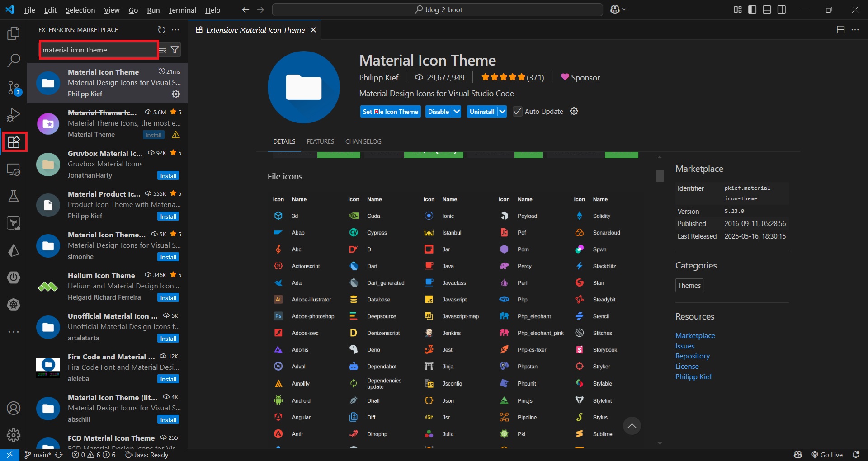
Task: Click warning icon on Material Theme Icons
Action: click(x=176, y=135)
